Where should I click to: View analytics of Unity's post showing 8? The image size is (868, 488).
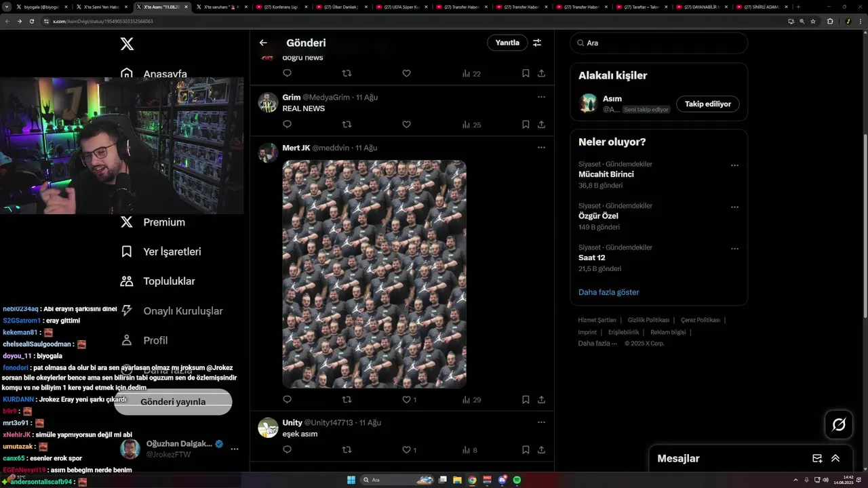[x=470, y=450]
